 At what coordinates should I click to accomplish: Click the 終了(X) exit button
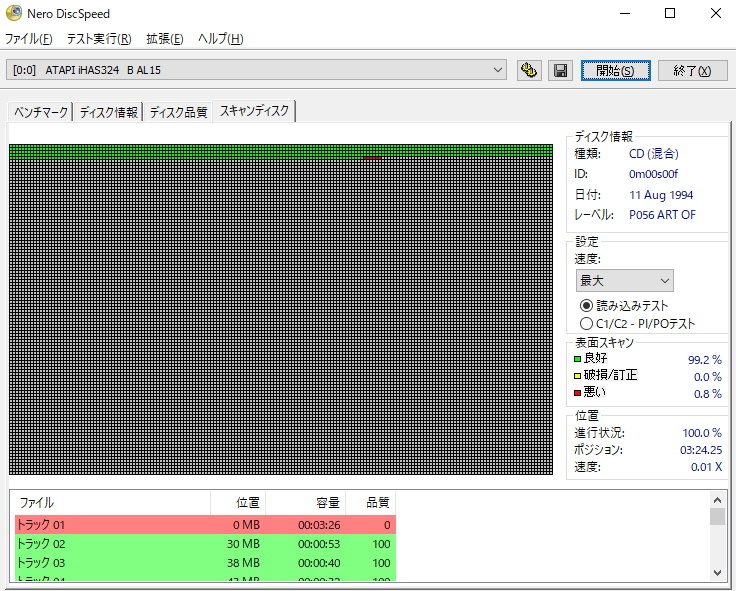(692, 70)
